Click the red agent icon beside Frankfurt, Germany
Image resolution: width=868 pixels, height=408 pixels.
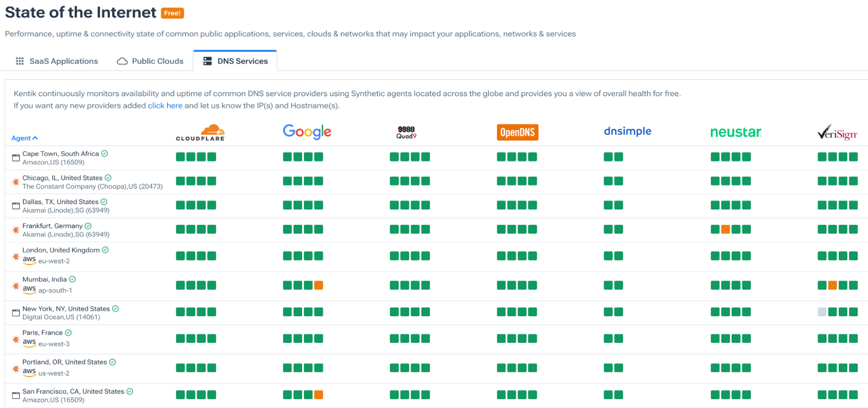16,230
